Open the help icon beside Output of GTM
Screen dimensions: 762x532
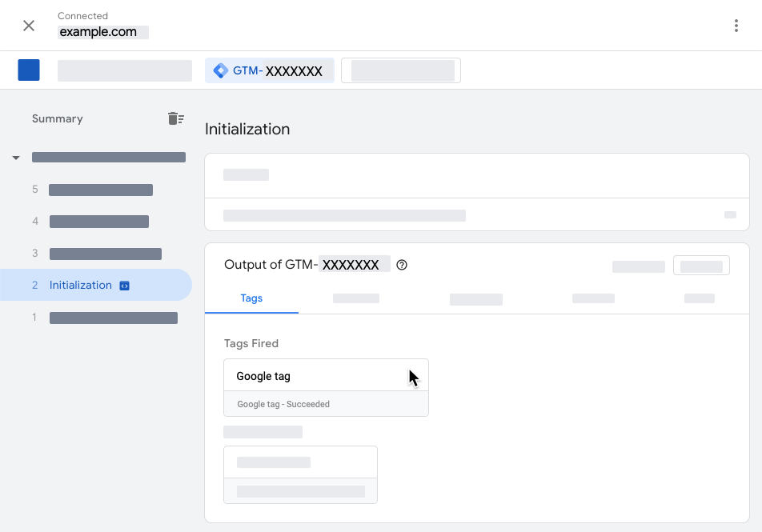[402, 265]
